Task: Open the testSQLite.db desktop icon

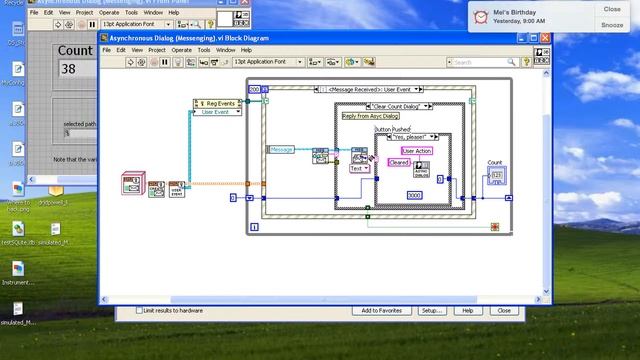Action: point(18,233)
